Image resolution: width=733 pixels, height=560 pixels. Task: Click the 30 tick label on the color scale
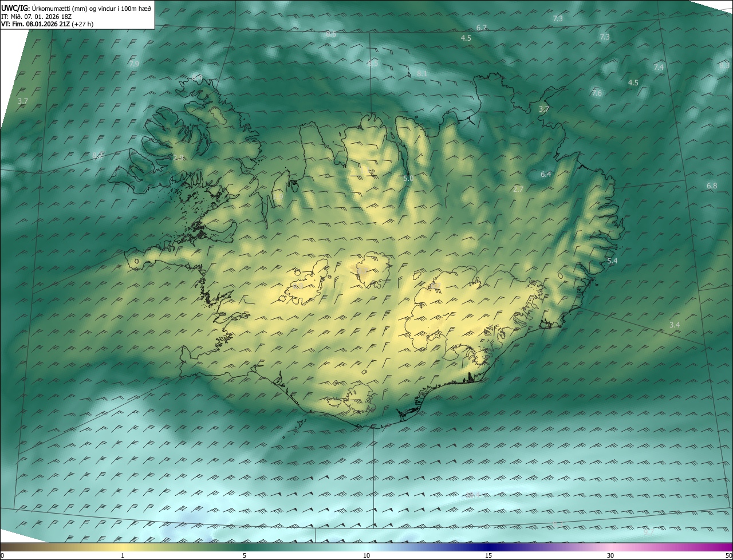pos(610,555)
